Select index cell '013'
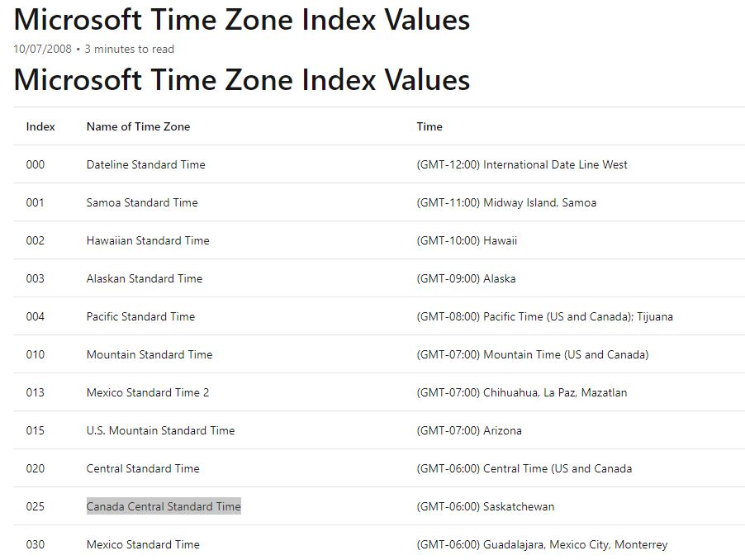The height and width of the screenshot is (560, 745). (x=36, y=392)
